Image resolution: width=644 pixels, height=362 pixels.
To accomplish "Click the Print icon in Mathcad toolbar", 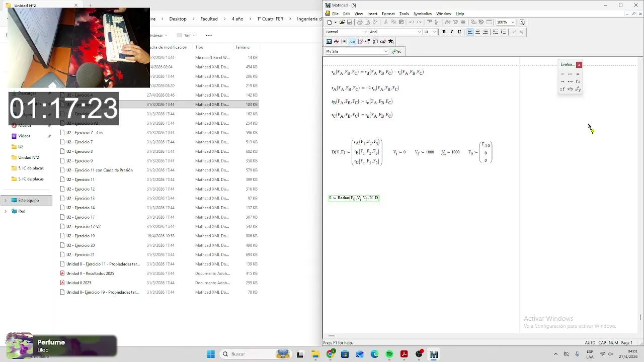I will pyautogui.click(x=360, y=22).
